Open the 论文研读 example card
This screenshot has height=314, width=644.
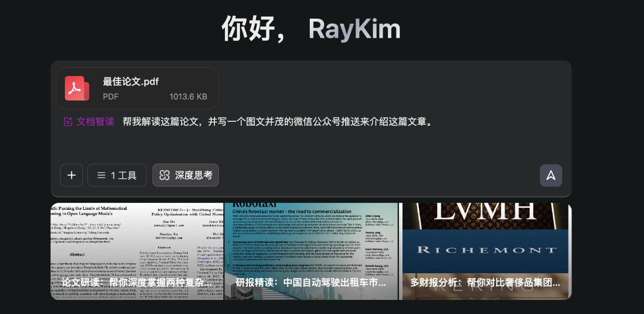[x=137, y=252]
